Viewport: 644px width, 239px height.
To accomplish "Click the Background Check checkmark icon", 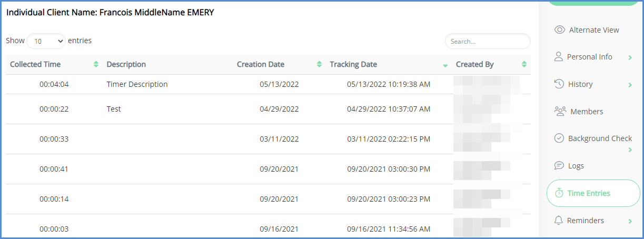I will [559, 138].
